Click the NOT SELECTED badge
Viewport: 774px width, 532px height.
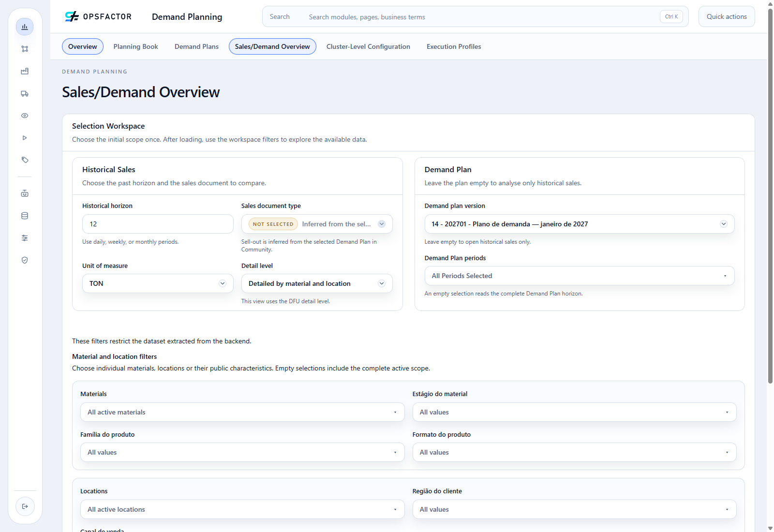(273, 224)
